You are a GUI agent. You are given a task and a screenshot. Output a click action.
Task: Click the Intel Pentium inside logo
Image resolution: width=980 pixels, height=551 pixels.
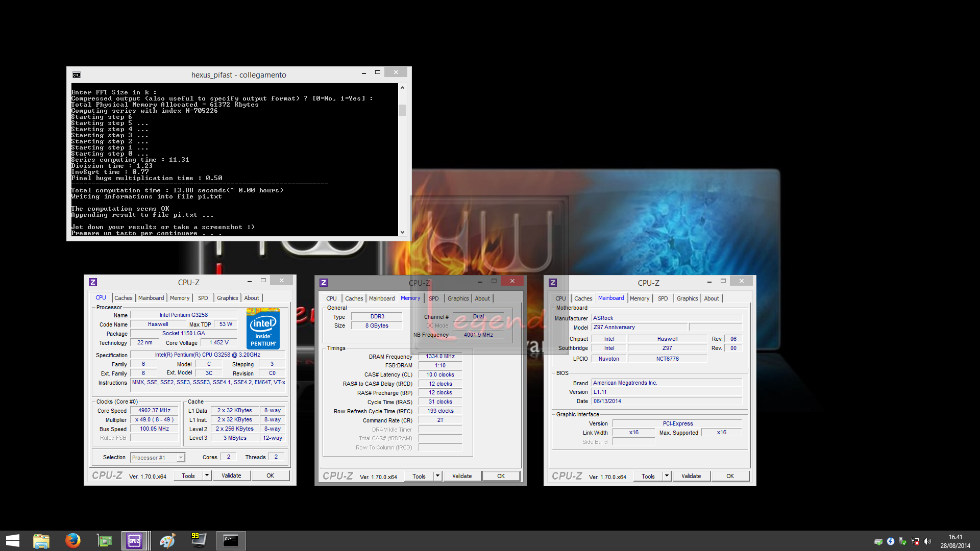263,329
